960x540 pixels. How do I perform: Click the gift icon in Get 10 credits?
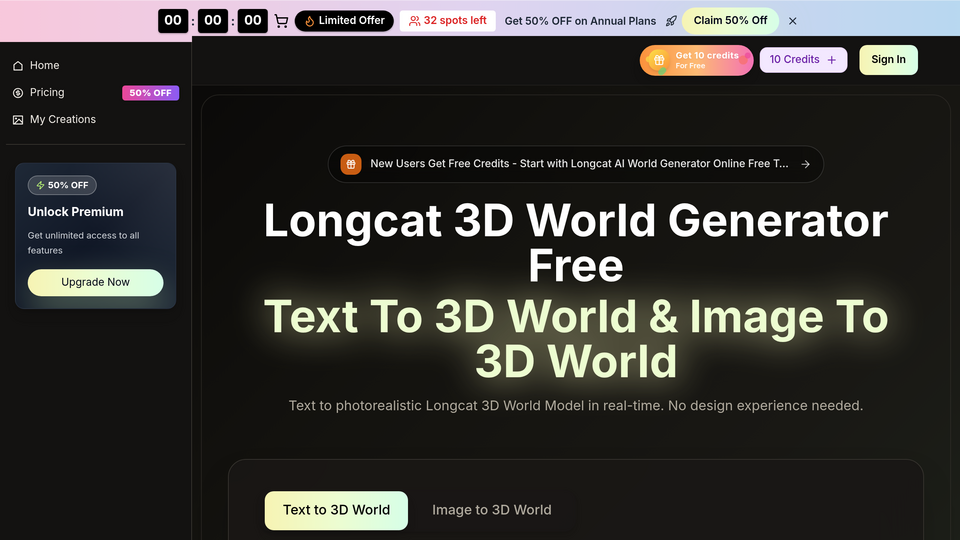659,60
